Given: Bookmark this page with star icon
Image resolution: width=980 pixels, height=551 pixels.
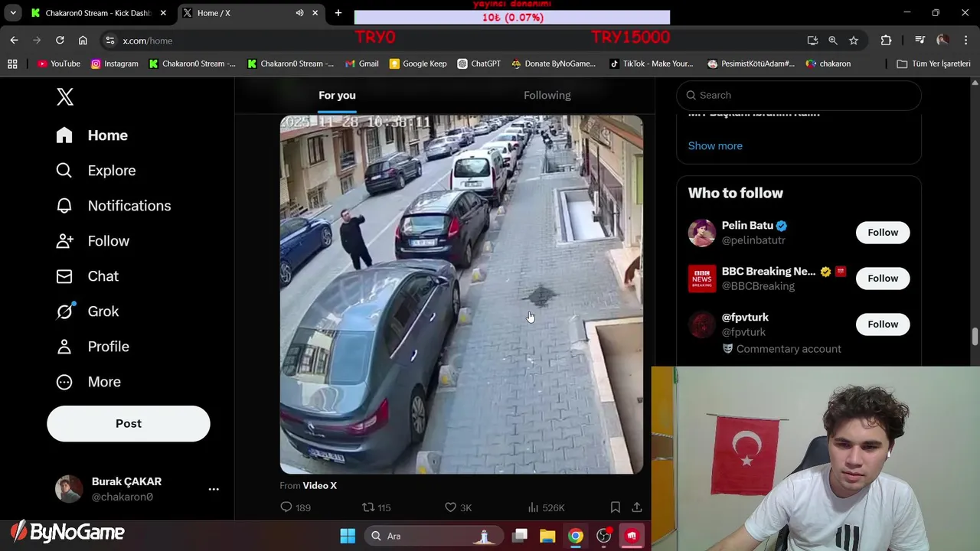Looking at the screenshot, I should [854, 41].
